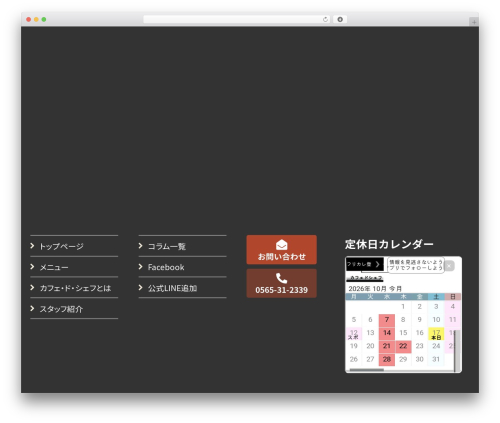Select October 12 holiday cell
500x423 pixels.
coord(354,334)
